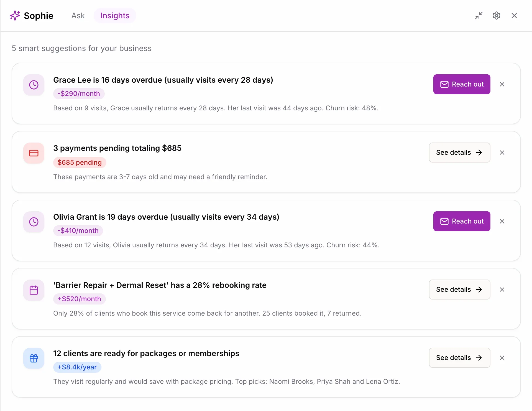The height and width of the screenshot is (411, 532).
Task: Click the clock icon on Grace Lee card
Action: pos(34,85)
